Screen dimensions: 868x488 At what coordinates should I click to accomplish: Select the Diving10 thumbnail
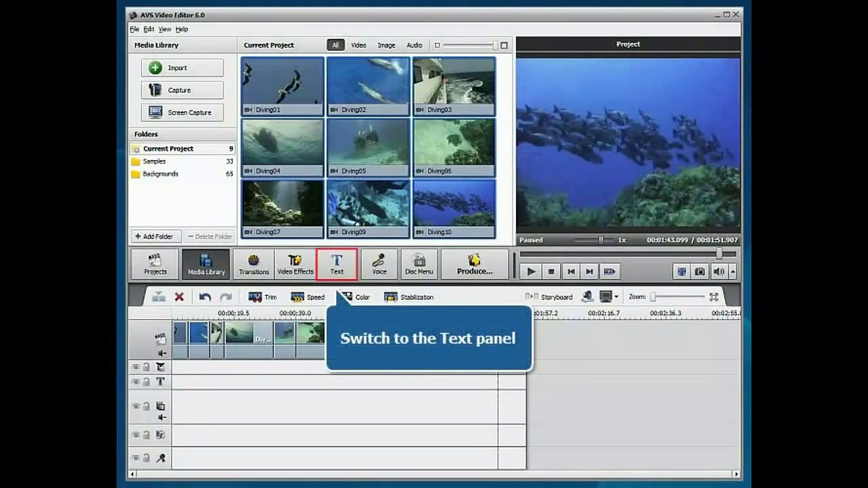click(454, 209)
